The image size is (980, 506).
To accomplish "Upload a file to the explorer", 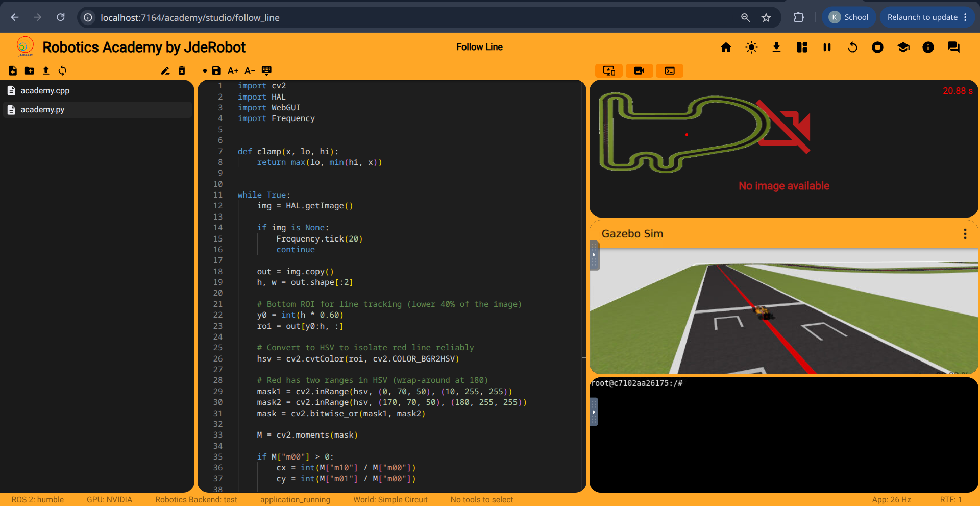I will (46, 70).
